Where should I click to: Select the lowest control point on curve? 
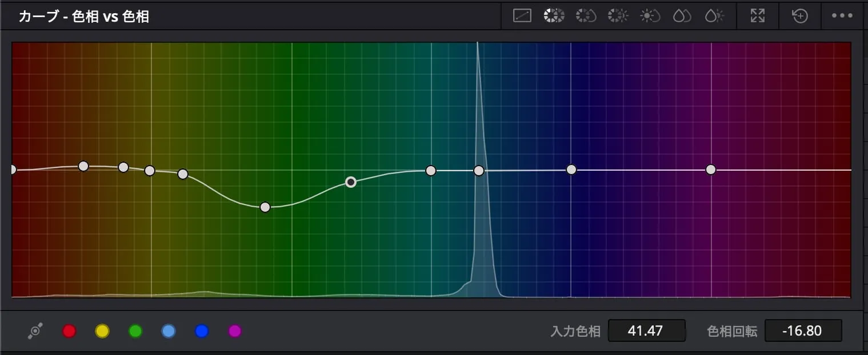tap(265, 207)
